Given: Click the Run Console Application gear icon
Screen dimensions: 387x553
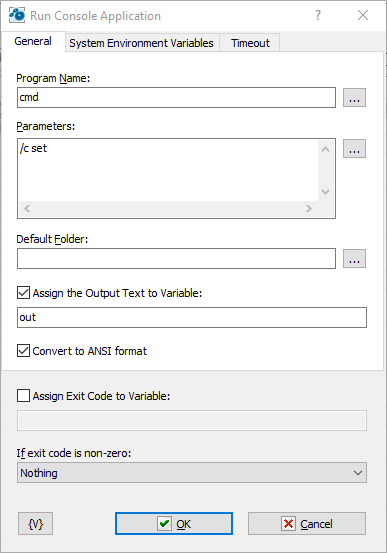Looking at the screenshot, I should pyautogui.click(x=17, y=16).
